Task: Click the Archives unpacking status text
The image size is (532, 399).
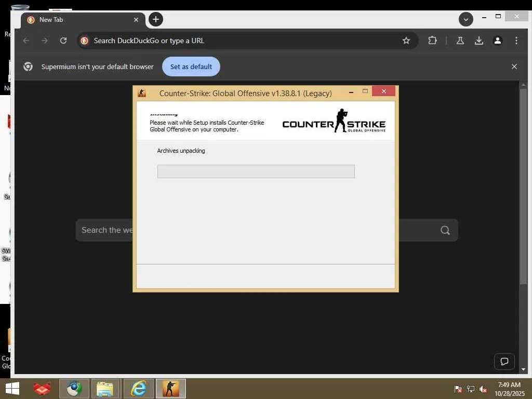Action: click(181, 151)
